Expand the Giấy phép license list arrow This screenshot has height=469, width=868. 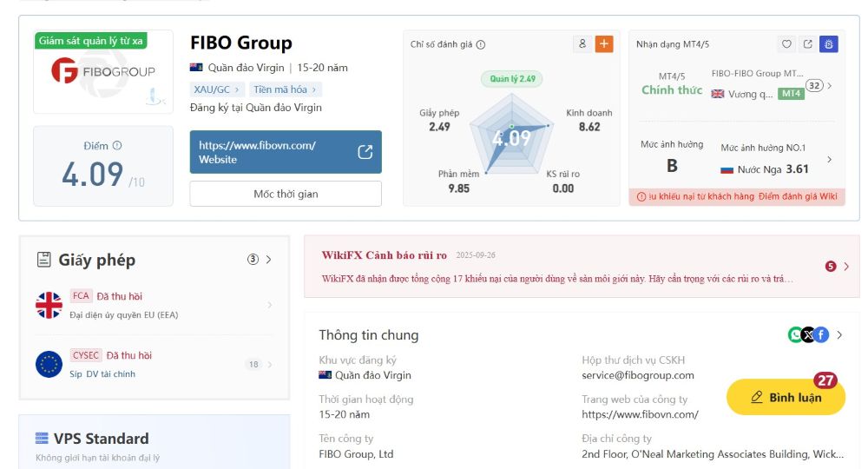click(x=268, y=259)
